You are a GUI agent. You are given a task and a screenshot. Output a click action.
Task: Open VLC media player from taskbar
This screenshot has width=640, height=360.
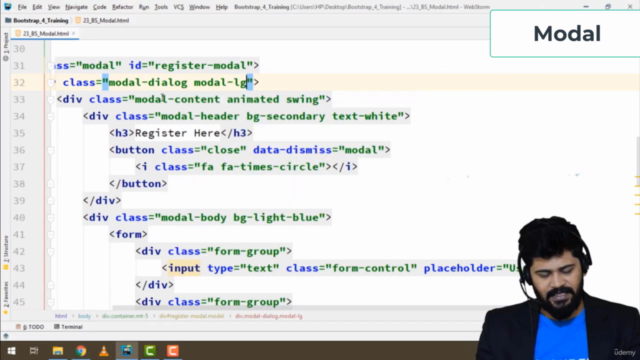(104, 351)
